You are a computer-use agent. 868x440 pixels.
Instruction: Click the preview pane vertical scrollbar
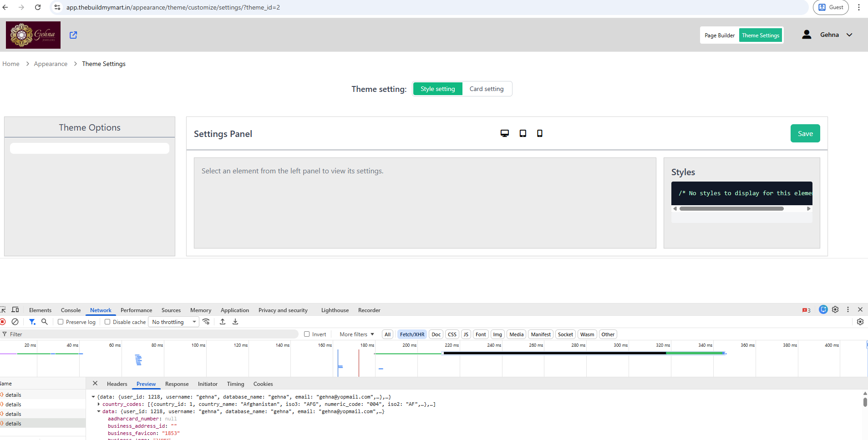[x=865, y=402]
